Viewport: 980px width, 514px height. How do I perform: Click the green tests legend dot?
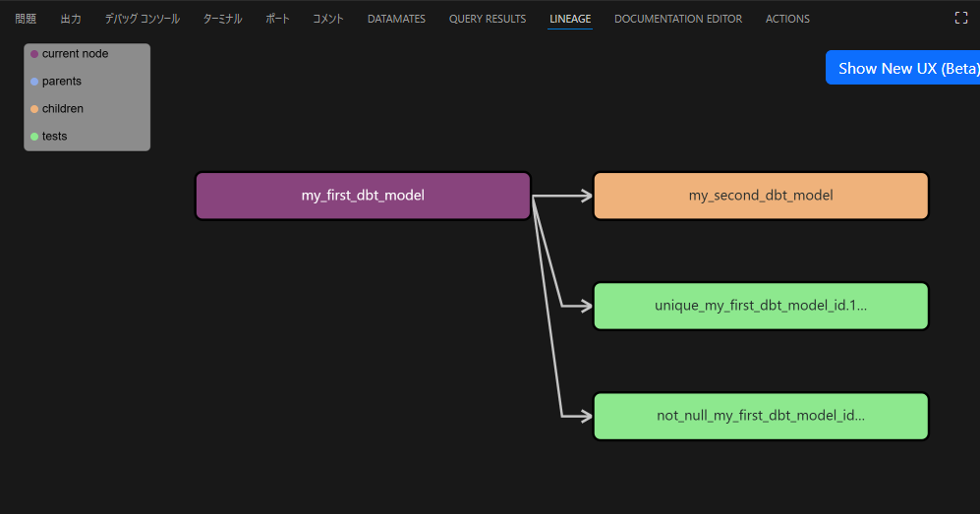click(x=34, y=137)
